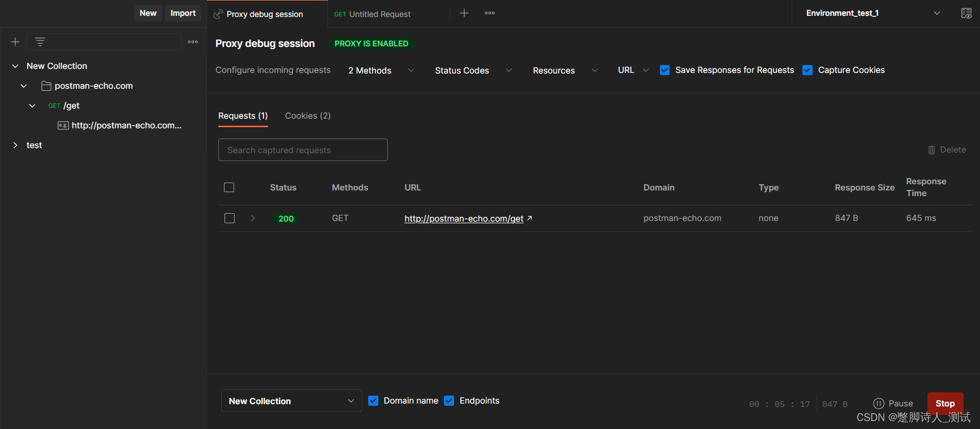Click the postman-echo.com folder icon

[46, 86]
